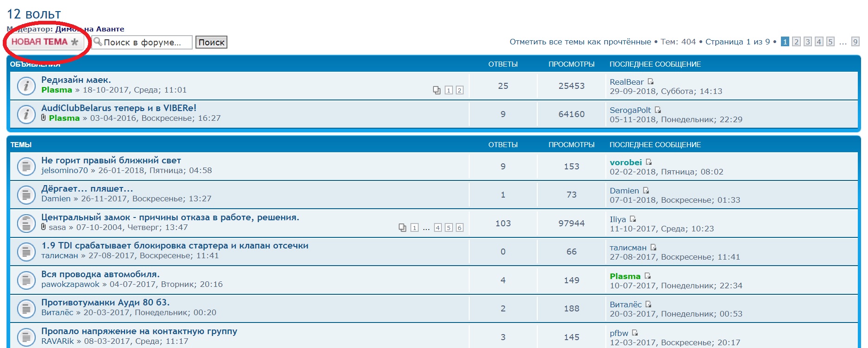
Task: Open pfbw user profile
Action: pyautogui.click(x=619, y=333)
